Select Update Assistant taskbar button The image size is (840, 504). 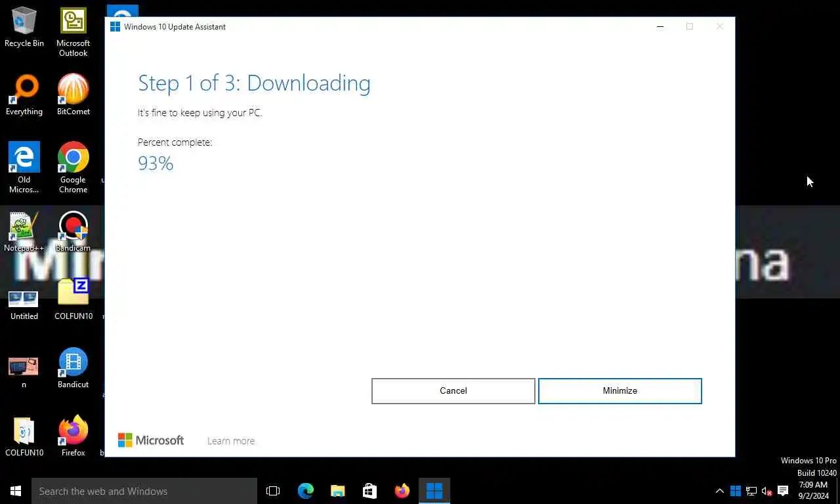[x=434, y=491]
